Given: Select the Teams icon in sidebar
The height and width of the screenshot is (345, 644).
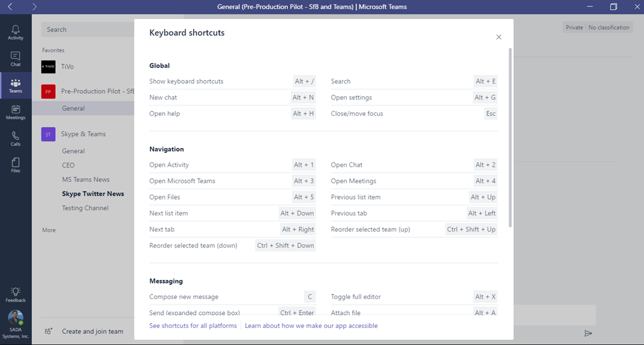Looking at the screenshot, I should 16,82.
